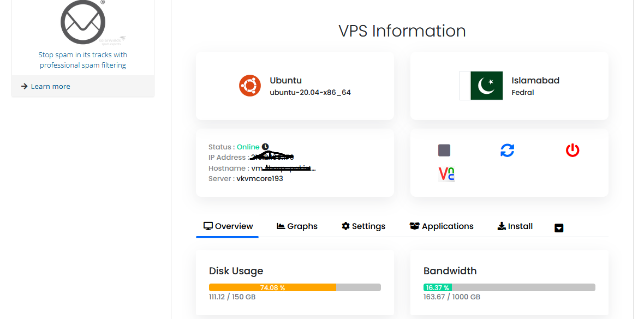
Task: Expand the more-tabs dropdown arrow
Action: point(558,228)
